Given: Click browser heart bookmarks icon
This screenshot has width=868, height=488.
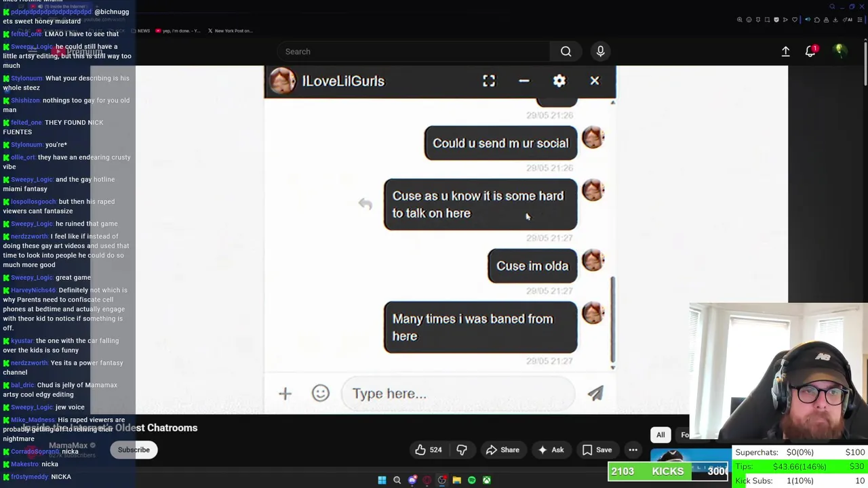Looking at the screenshot, I should coord(795,20).
